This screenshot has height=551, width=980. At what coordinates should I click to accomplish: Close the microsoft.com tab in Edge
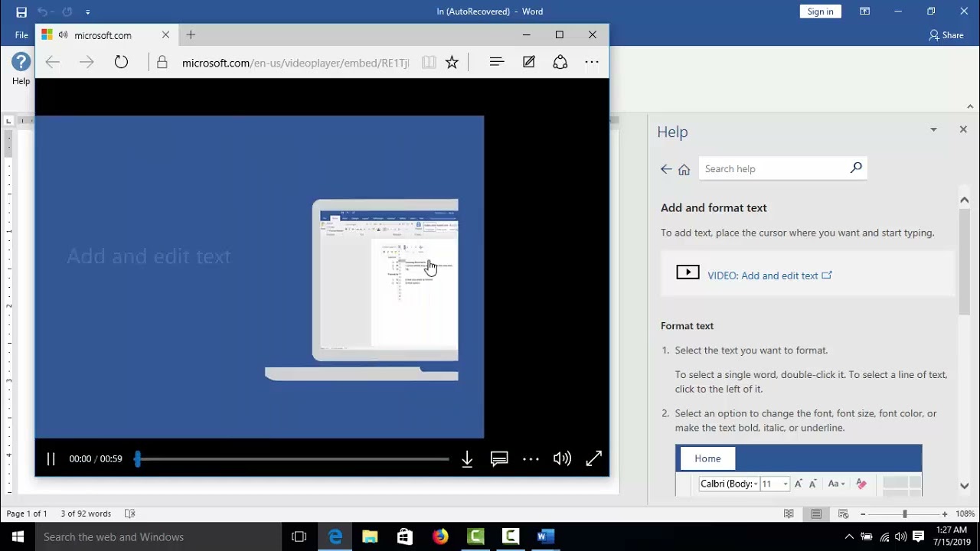[x=165, y=35]
